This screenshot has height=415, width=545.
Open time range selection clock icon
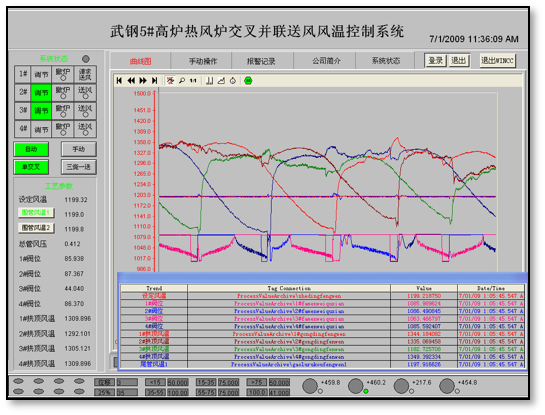pos(233,81)
